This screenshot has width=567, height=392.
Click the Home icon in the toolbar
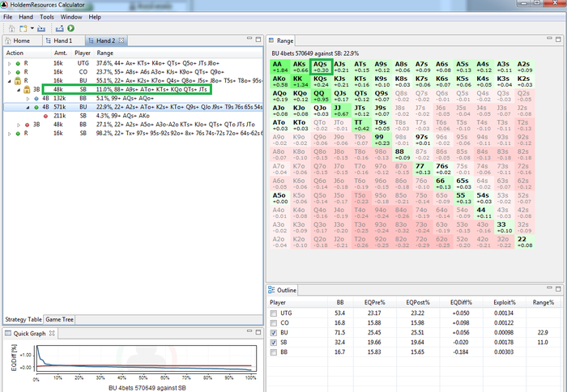point(11,28)
